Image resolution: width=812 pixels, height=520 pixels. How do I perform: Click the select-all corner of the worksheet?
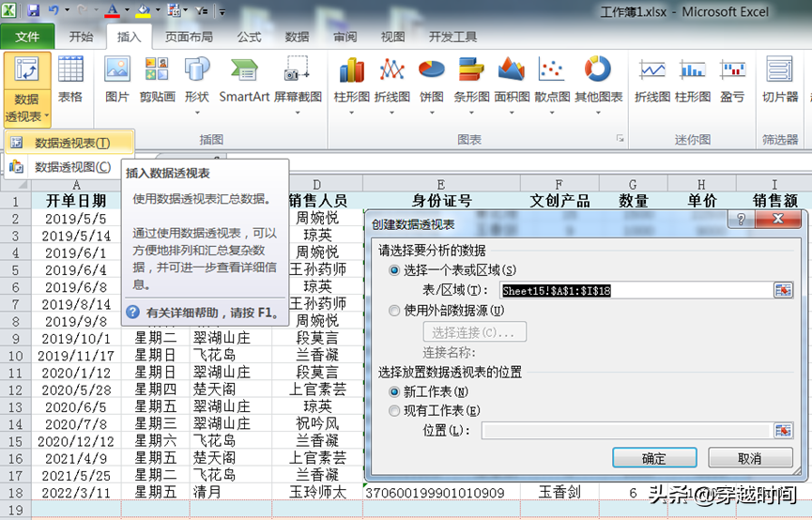click(16, 184)
